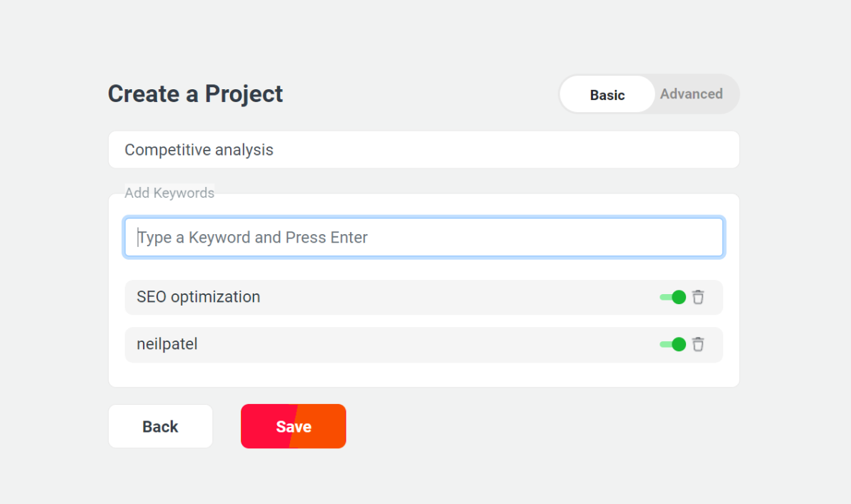Remove neilpatel using its trash can

tap(698, 345)
